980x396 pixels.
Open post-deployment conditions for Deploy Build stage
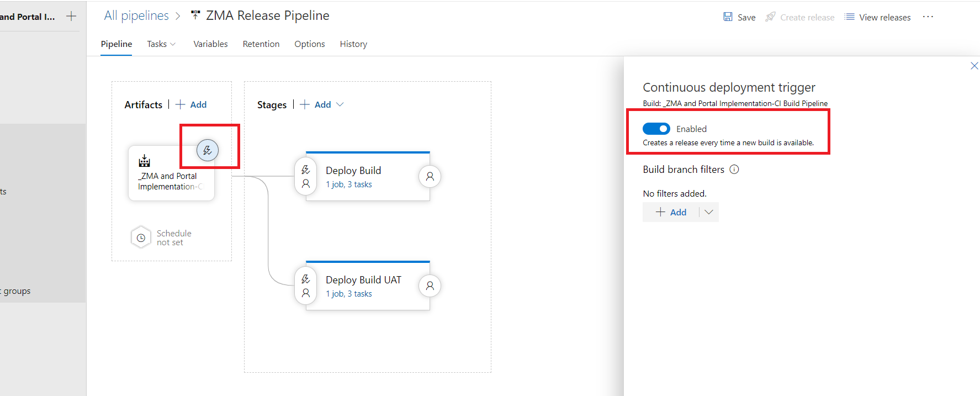pos(430,177)
